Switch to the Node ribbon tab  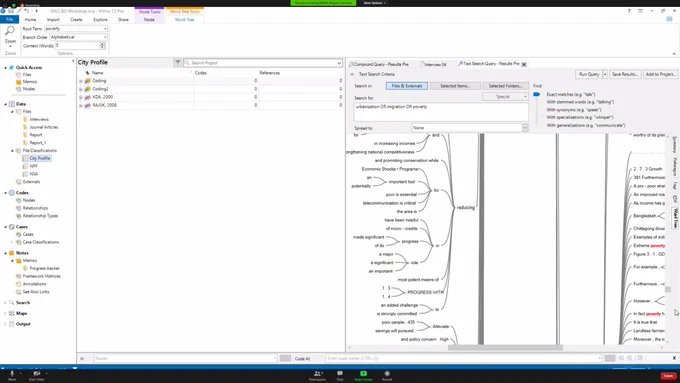[x=149, y=20]
